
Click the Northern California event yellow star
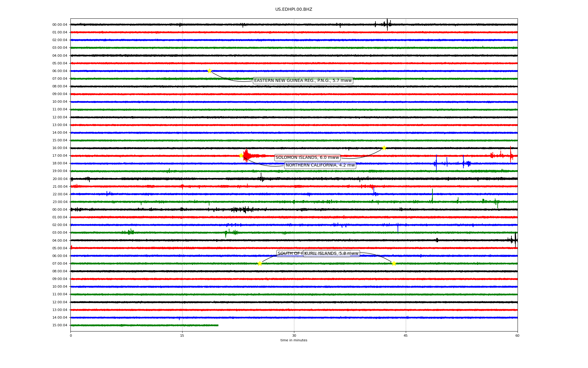pos(241,155)
